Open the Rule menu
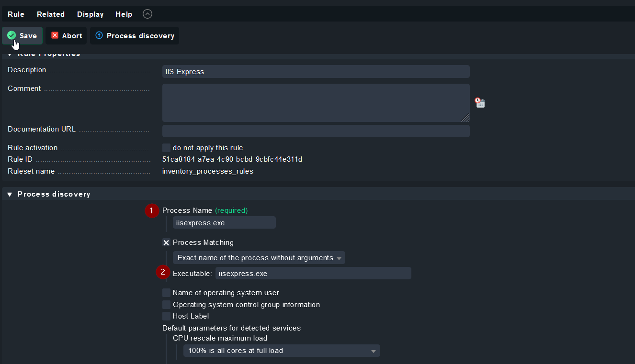Viewport: 635px width, 364px height. (16, 14)
